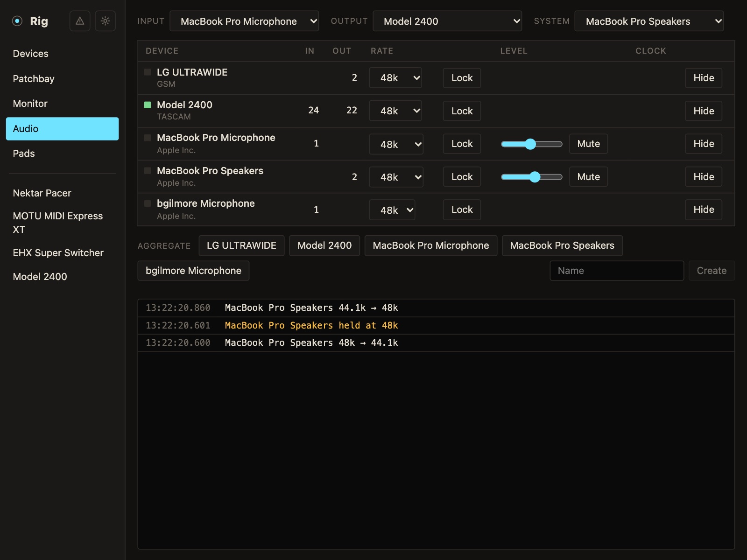Select Nektar Pacer in the sidebar
Screen dimensions: 747x560
62,193
